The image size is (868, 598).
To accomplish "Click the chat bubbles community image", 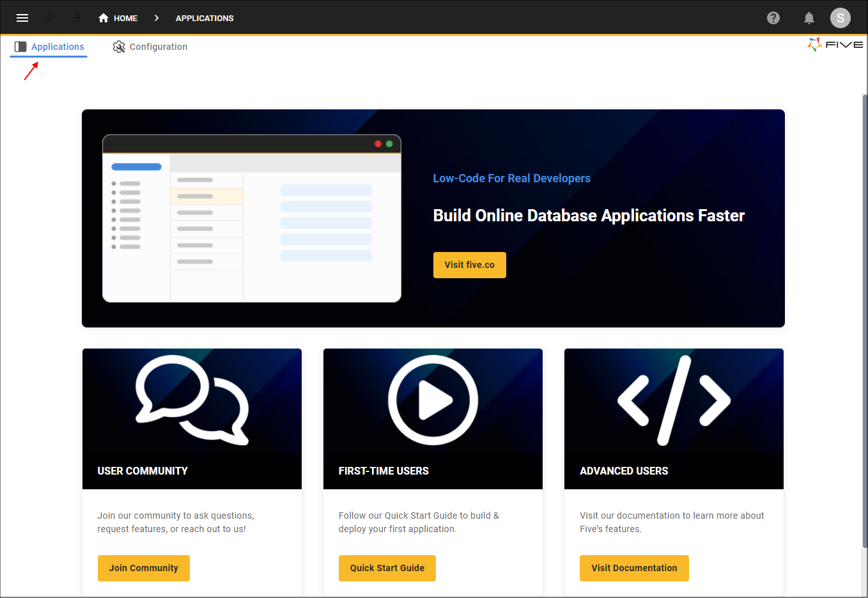I will point(192,400).
